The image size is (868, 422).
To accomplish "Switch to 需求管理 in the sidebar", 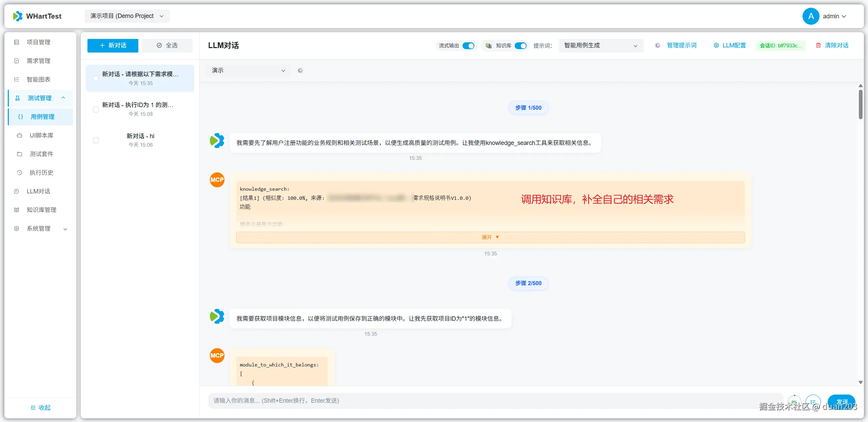I will [x=38, y=61].
